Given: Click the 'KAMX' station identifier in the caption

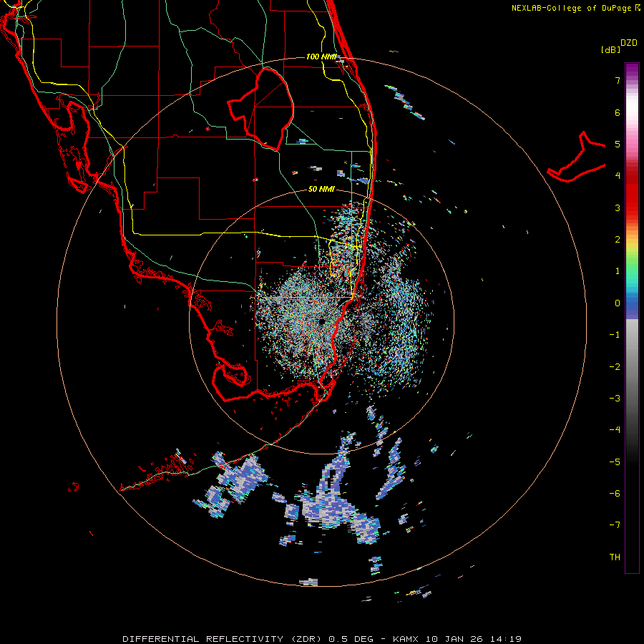Looking at the screenshot, I should coord(406,639).
